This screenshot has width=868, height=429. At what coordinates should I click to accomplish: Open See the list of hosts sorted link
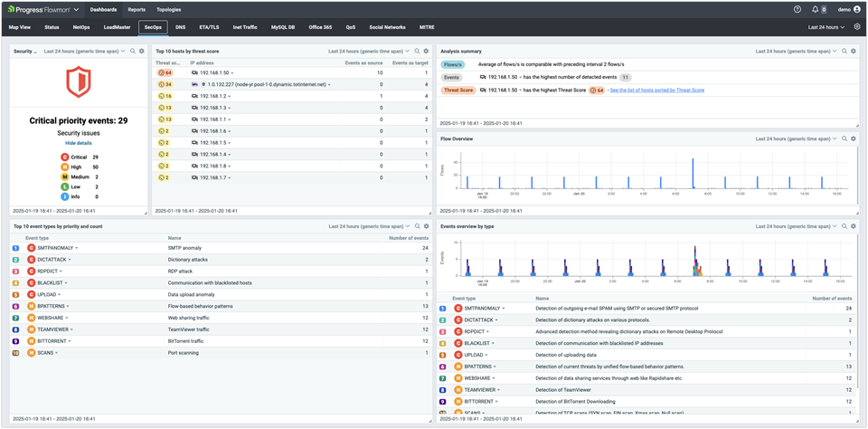click(x=656, y=90)
